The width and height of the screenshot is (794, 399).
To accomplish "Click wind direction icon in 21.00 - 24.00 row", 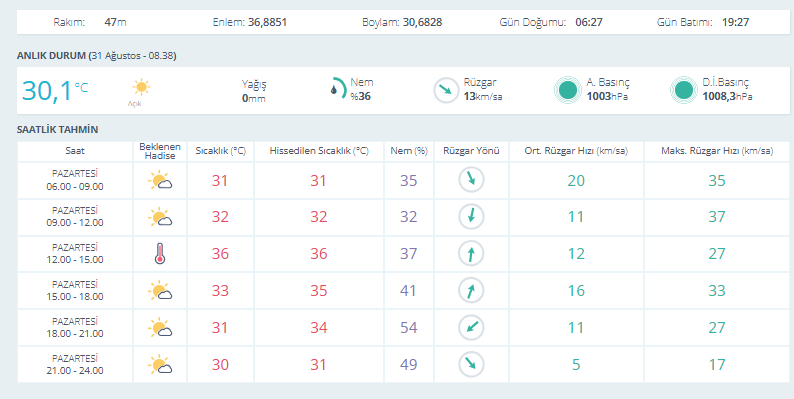I will pos(471,365).
